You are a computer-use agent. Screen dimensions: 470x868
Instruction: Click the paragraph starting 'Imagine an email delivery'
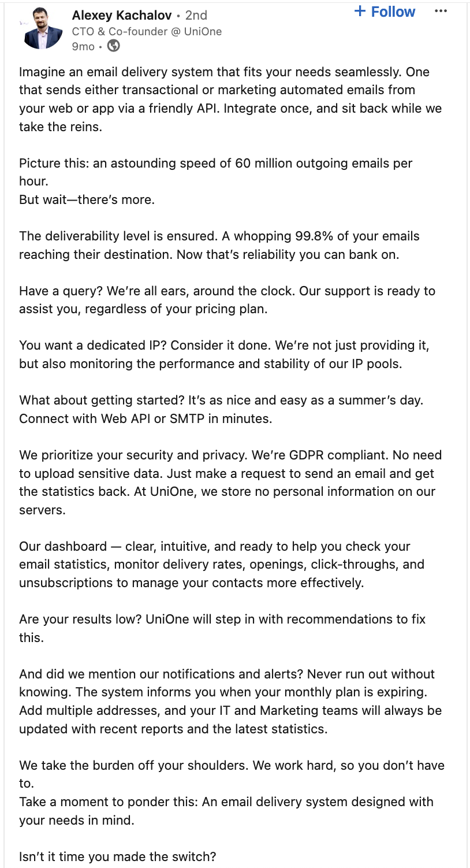pyautogui.click(x=230, y=99)
